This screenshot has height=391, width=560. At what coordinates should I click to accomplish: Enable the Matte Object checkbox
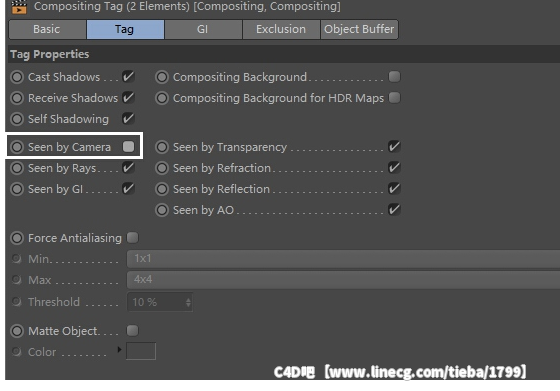(x=132, y=330)
